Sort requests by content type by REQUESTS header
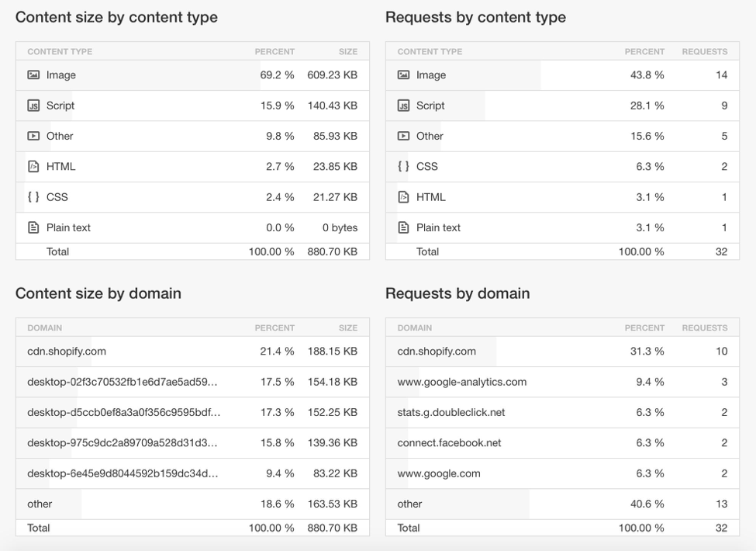Image resolution: width=756 pixels, height=551 pixels. 704,52
